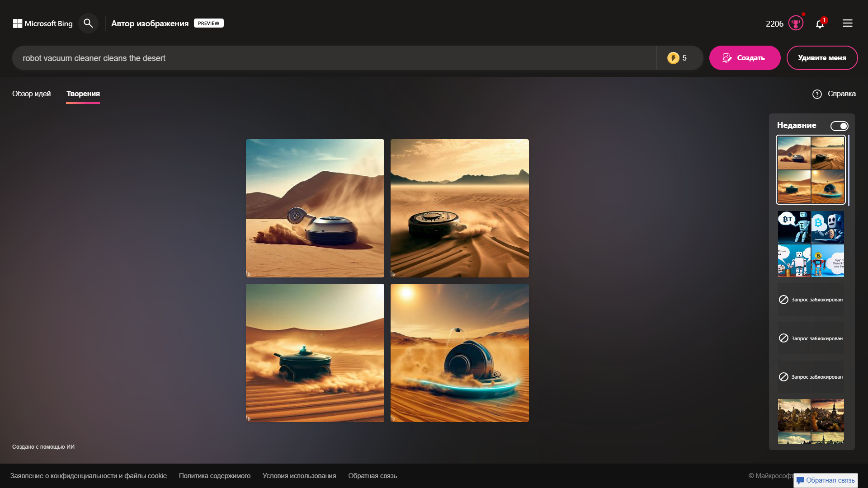The image size is (868, 488).
Task: Click first blocked request icon in the Recent panel
Action: pyautogui.click(x=783, y=300)
